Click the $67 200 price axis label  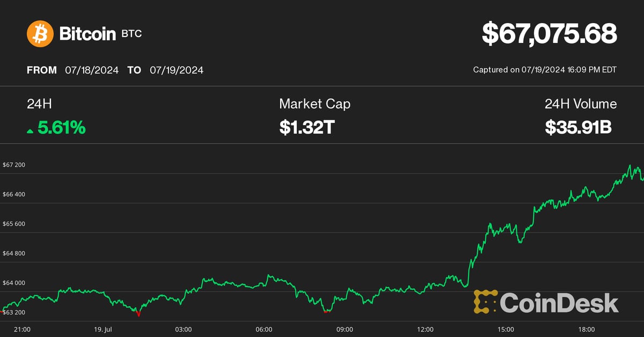[x=14, y=165]
